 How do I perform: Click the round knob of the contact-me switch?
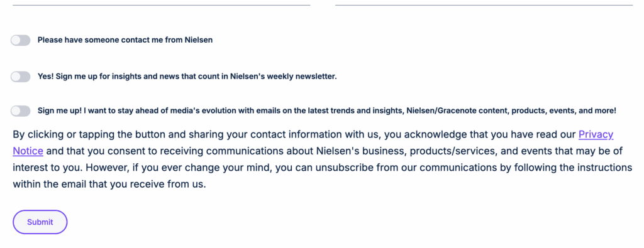(x=16, y=40)
